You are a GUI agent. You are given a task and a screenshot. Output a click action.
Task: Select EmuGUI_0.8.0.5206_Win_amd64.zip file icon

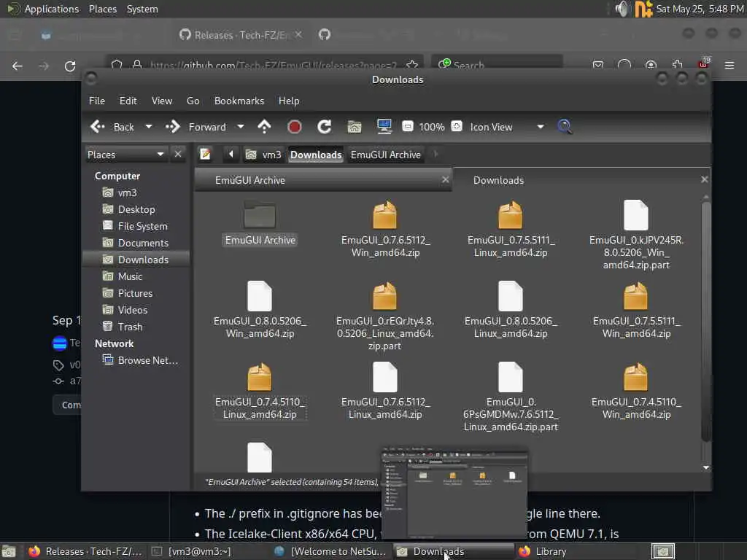click(260, 296)
